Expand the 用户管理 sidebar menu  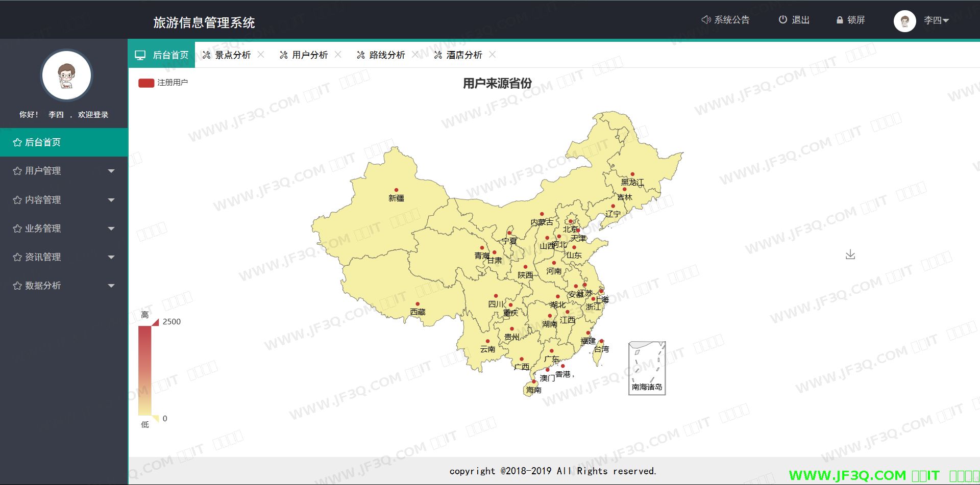64,171
